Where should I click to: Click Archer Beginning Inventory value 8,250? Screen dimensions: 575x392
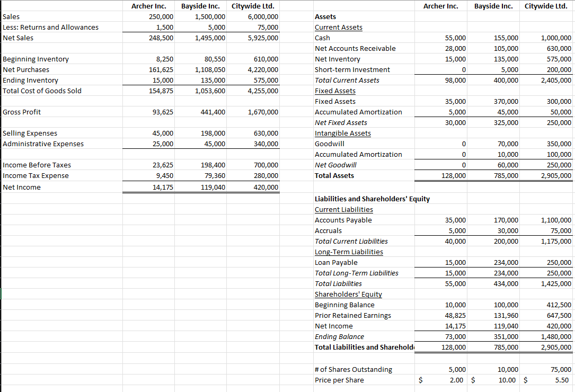click(x=165, y=59)
